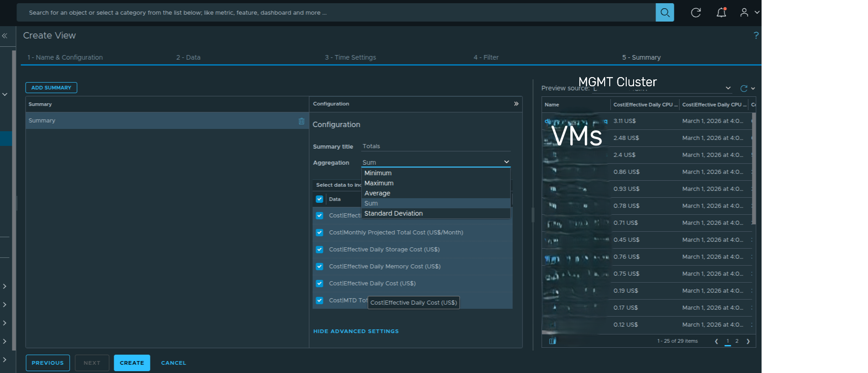Open the notifications bell
Viewport: 868px width, 373px height.
tap(721, 12)
